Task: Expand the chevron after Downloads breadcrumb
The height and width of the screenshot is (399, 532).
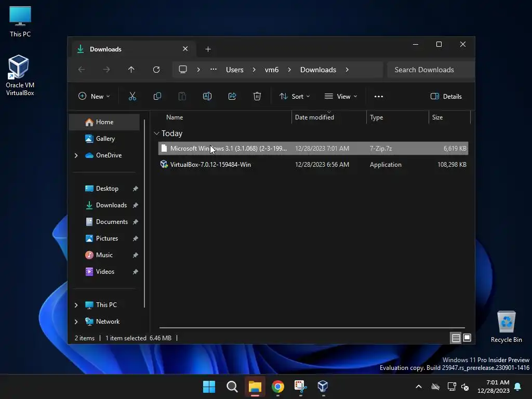Action: pyautogui.click(x=347, y=70)
